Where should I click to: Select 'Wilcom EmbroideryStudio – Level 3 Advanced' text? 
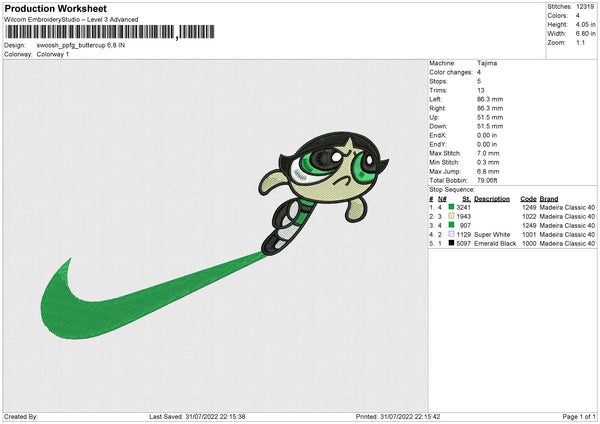(x=71, y=20)
